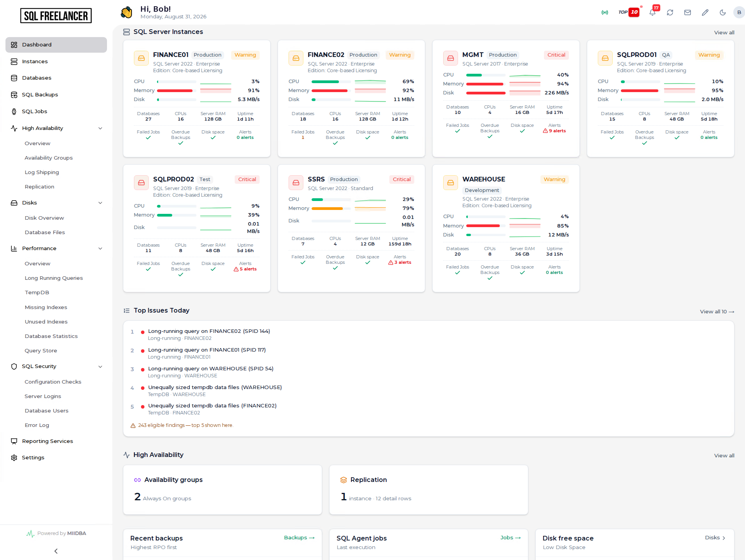The height and width of the screenshot is (560, 745).
Task: Click the SSRS server instance icon
Action: [296, 183]
